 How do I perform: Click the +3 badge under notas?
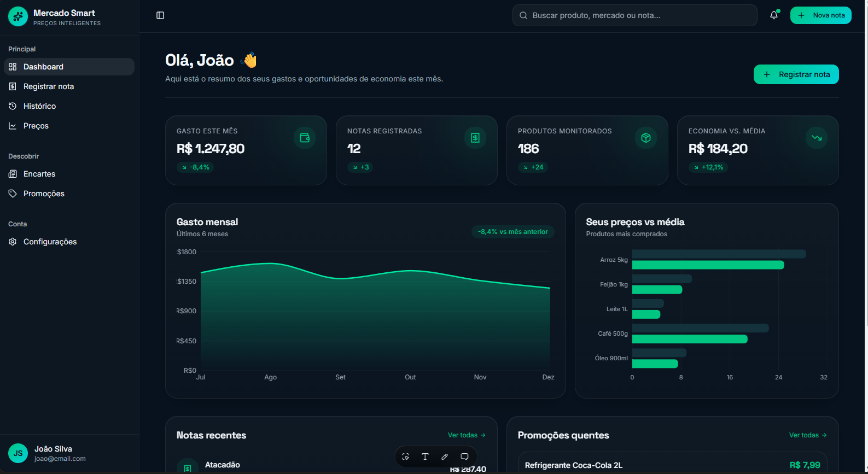pos(360,167)
